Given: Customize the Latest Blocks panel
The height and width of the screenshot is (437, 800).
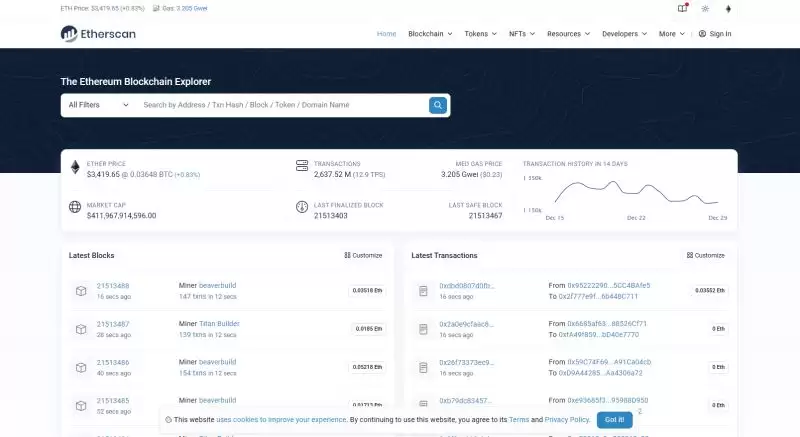Looking at the screenshot, I should [363, 256].
